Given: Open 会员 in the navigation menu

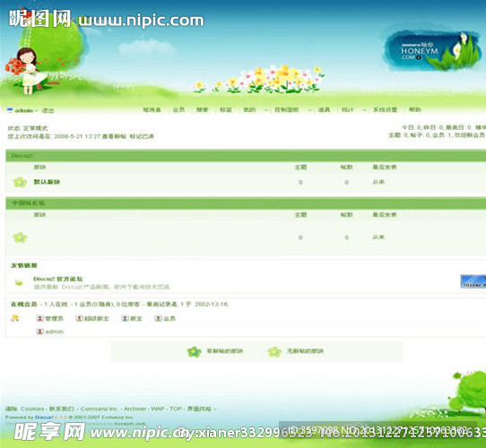Looking at the screenshot, I should pyautogui.click(x=178, y=109).
